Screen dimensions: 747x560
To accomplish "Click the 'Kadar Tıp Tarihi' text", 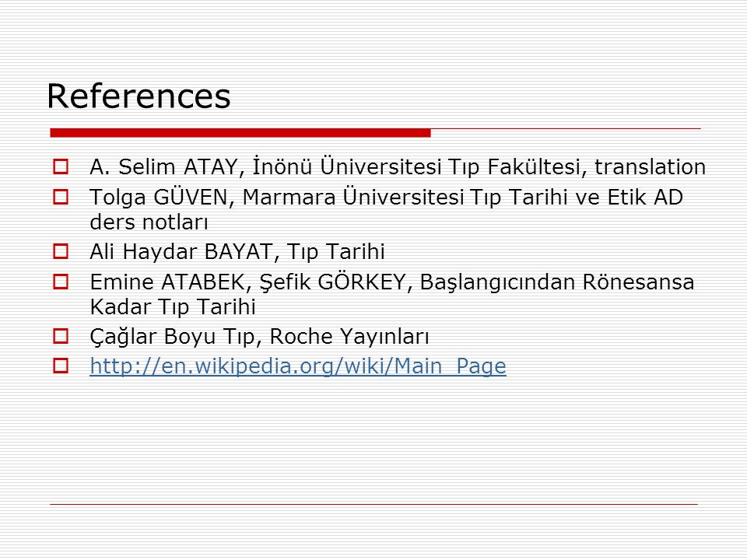I will pyautogui.click(x=173, y=306).
